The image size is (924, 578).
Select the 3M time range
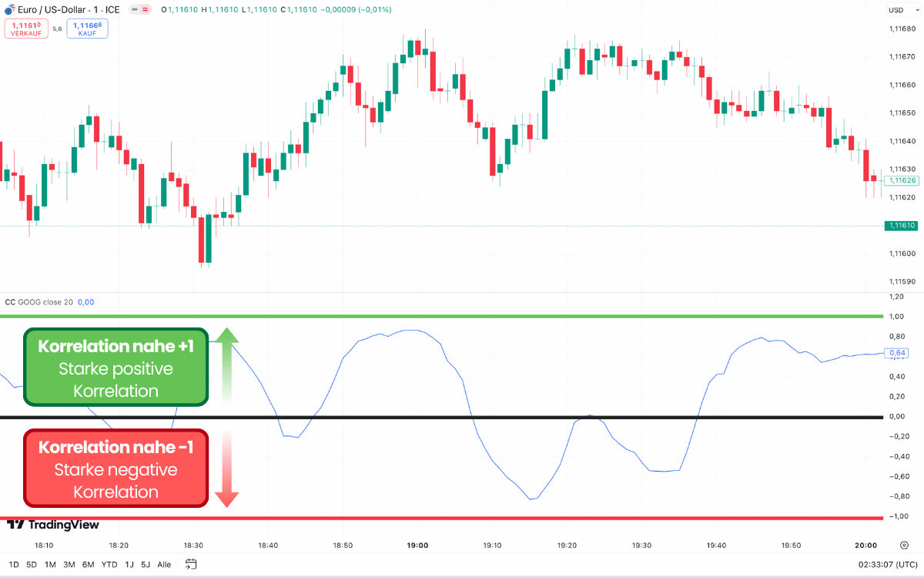pos(69,564)
